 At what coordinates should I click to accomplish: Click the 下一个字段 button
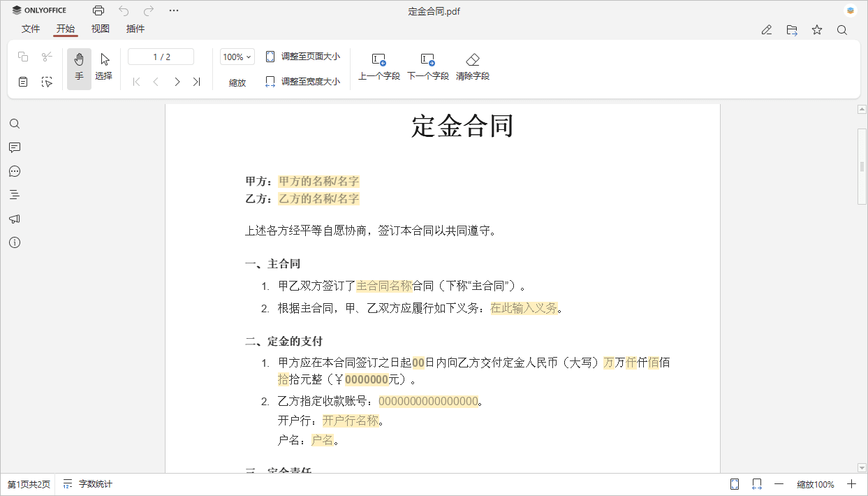pos(427,66)
